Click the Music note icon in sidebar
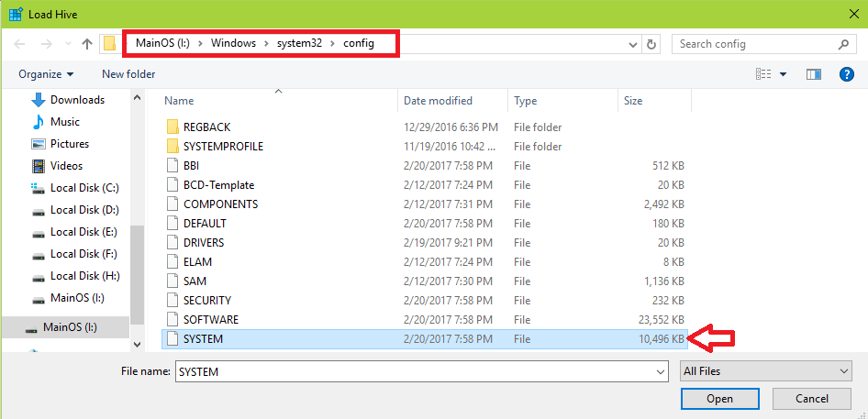 click(39, 122)
